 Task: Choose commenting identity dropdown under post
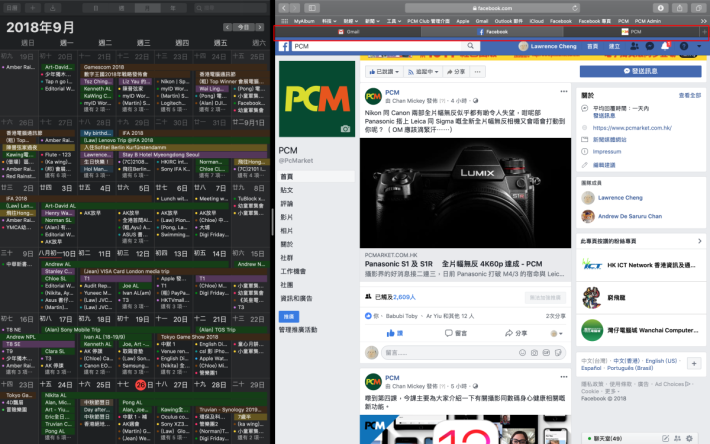tap(556, 333)
